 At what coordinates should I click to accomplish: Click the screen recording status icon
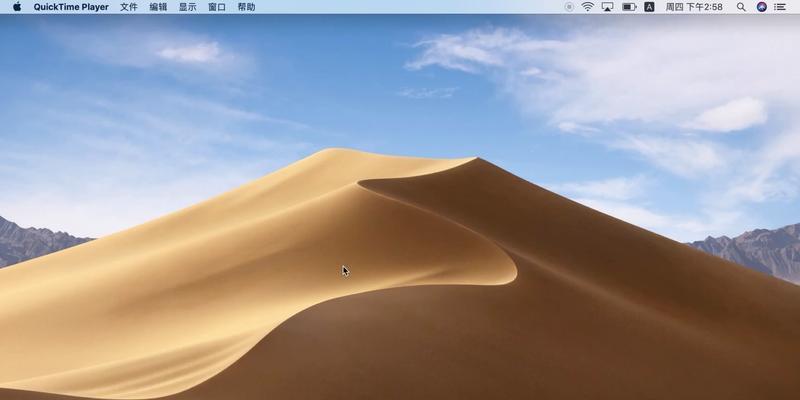pos(569,7)
